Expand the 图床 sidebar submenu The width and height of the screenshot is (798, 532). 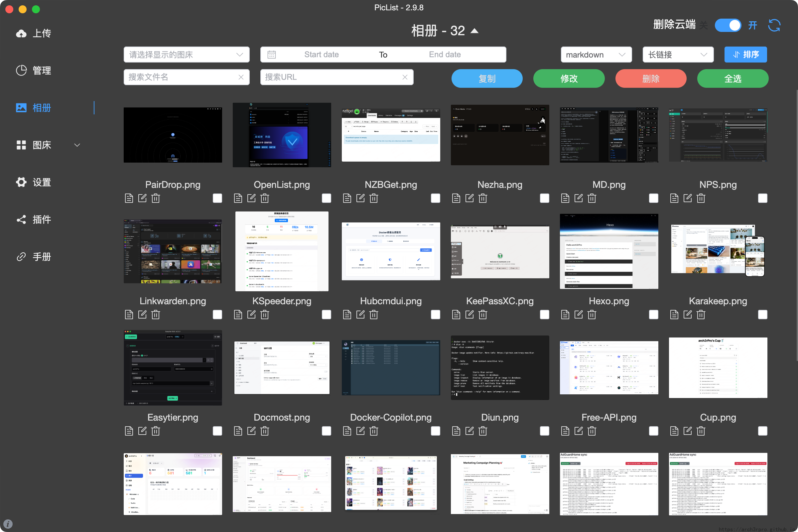(x=77, y=145)
